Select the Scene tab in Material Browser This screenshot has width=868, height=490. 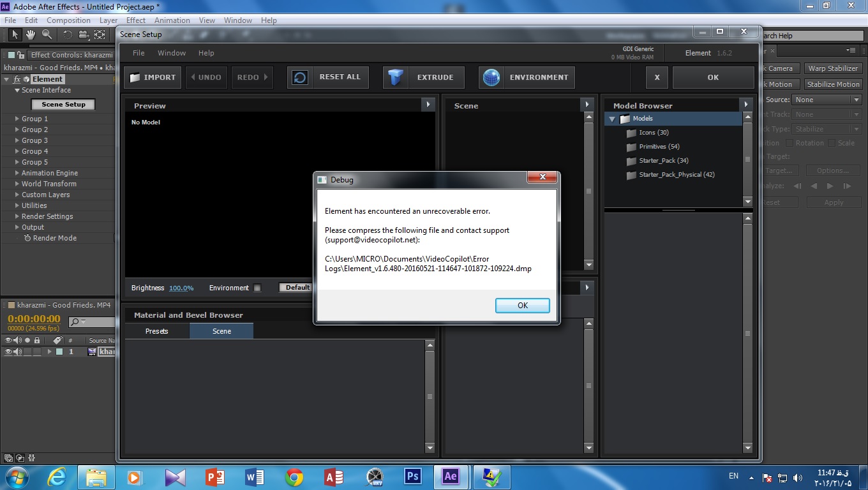(221, 331)
